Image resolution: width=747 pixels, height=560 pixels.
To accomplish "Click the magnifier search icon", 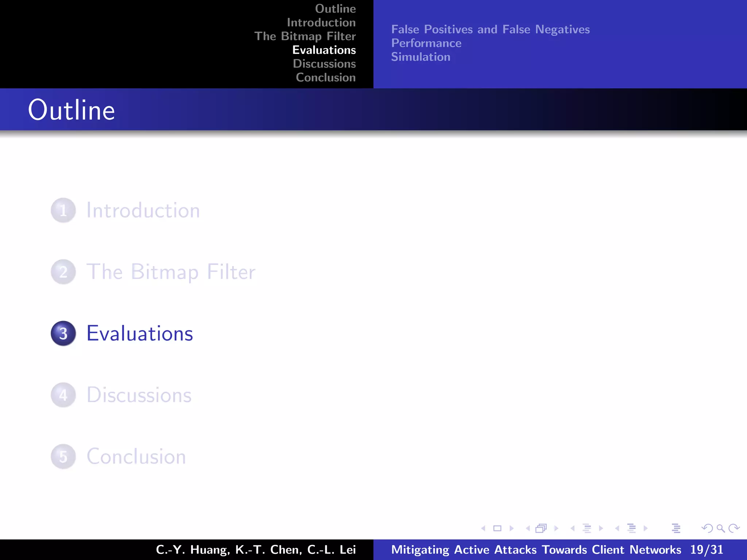I will 720,528.
